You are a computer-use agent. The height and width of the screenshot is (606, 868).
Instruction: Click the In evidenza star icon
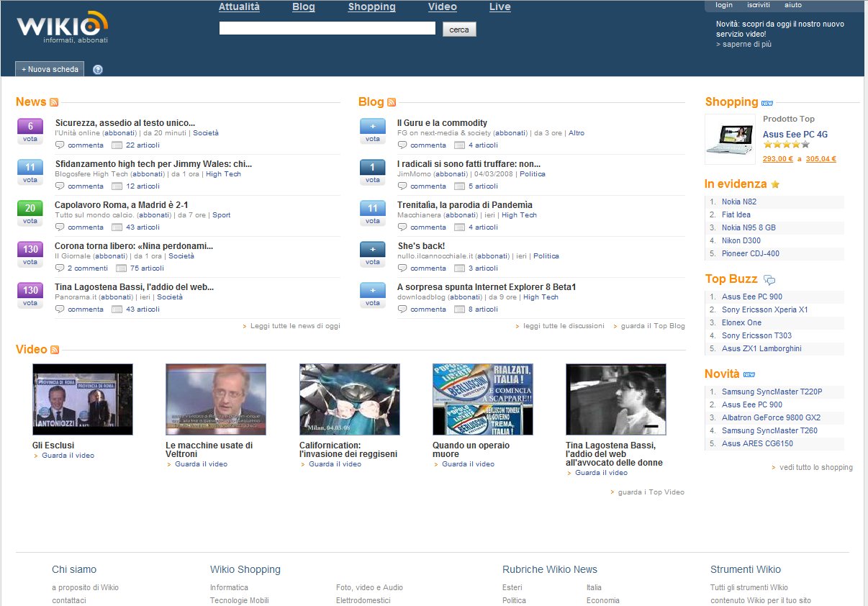(x=775, y=184)
